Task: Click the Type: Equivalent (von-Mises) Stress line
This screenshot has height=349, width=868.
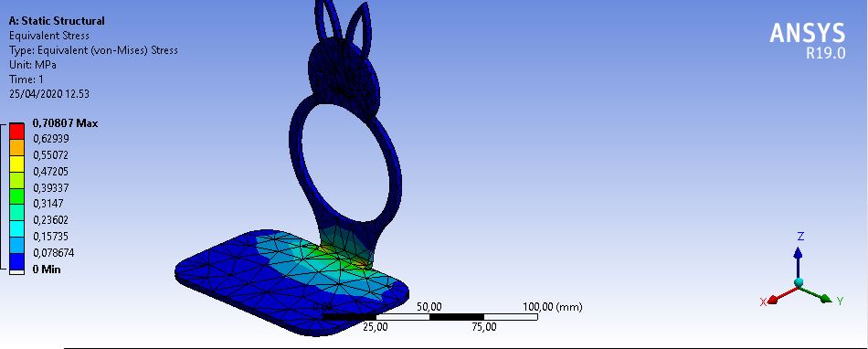Action: coord(93,50)
